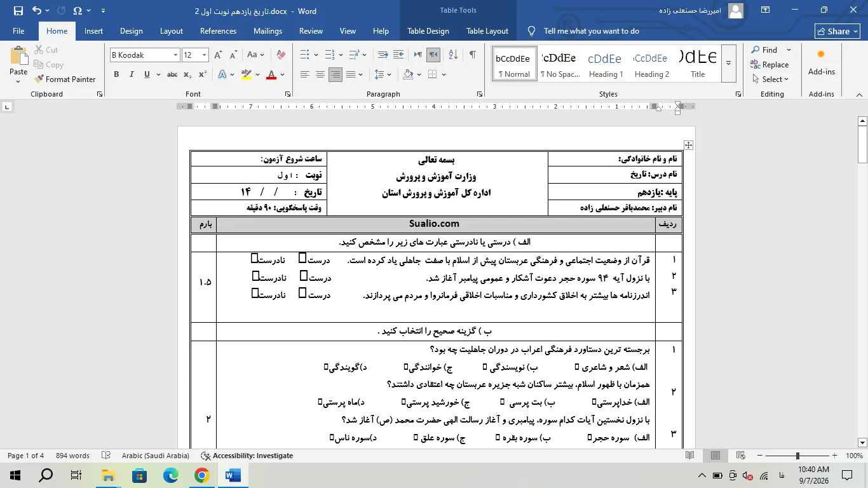The height and width of the screenshot is (488, 868).
Task: Shrink font size with decrease icon
Action: [x=233, y=55]
